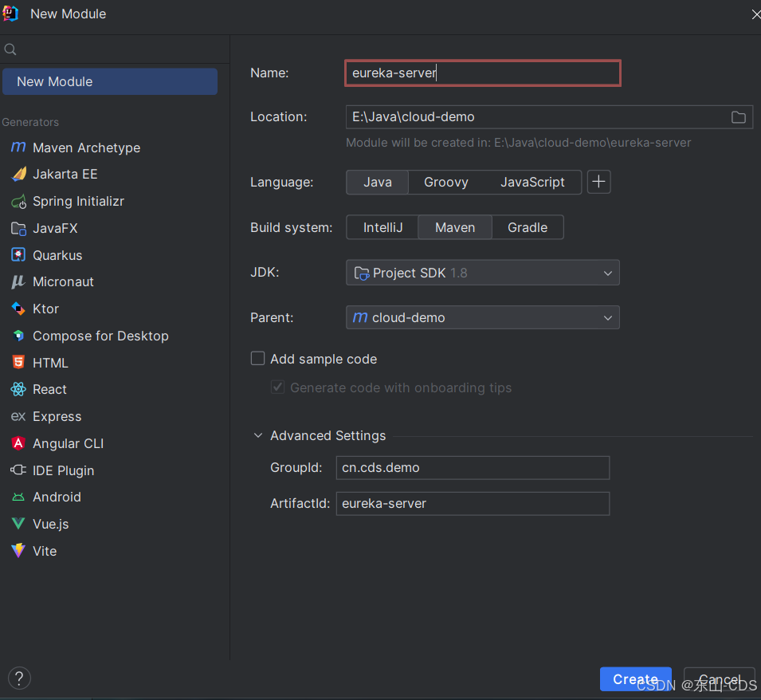The image size is (761, 700).
Task: Click the Cancel button
Action: [x=720, y=679]
